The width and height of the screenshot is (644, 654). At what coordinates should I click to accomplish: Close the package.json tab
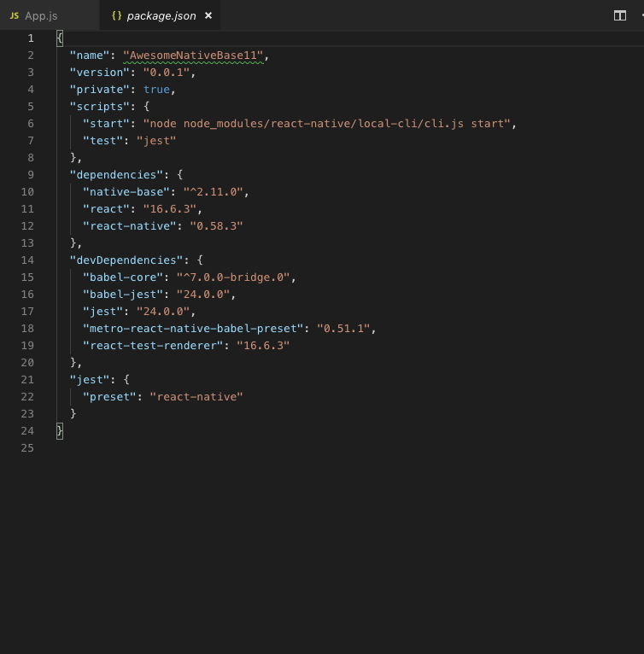pyautogui.click(x=208, y=15)
